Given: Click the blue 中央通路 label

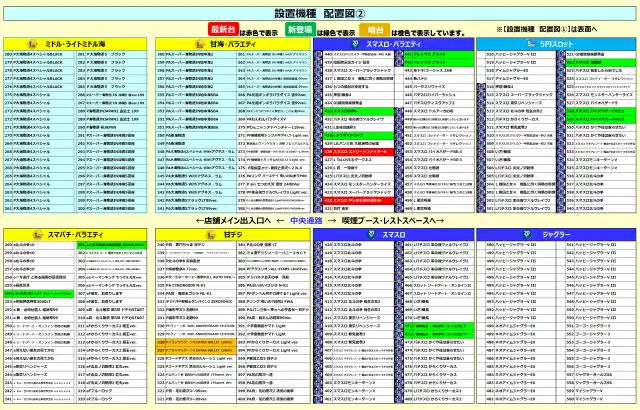Looking at the screenshot, I should [306, 221].
